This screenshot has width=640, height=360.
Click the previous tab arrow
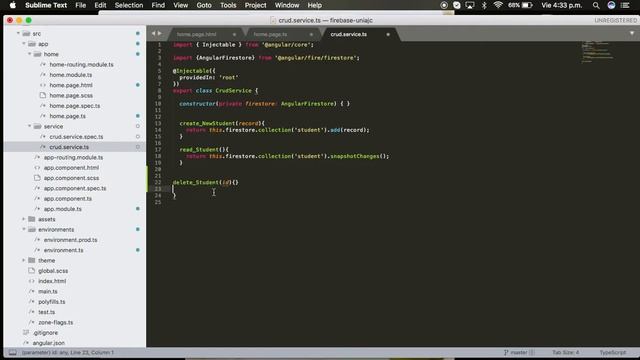click(x=153, y=34)
